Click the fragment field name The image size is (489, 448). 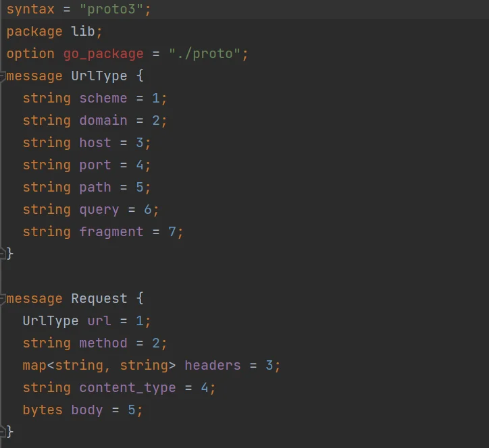click(x=111, y=232)
